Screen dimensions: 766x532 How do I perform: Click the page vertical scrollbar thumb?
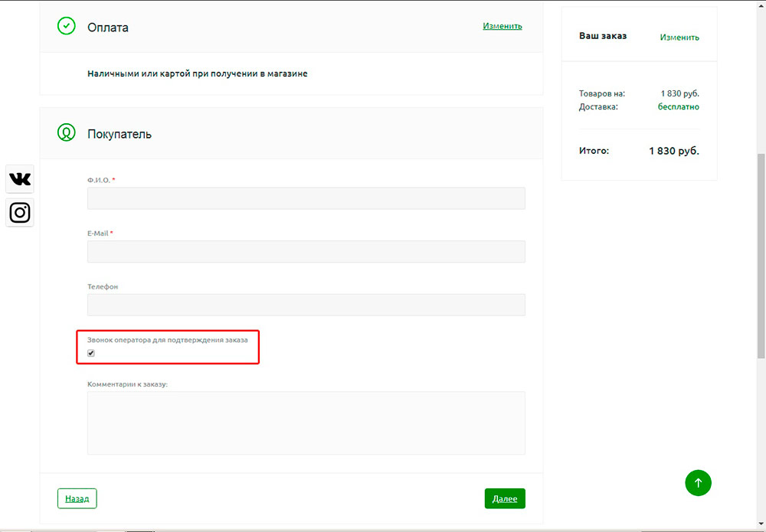click(x=761, y=256)
